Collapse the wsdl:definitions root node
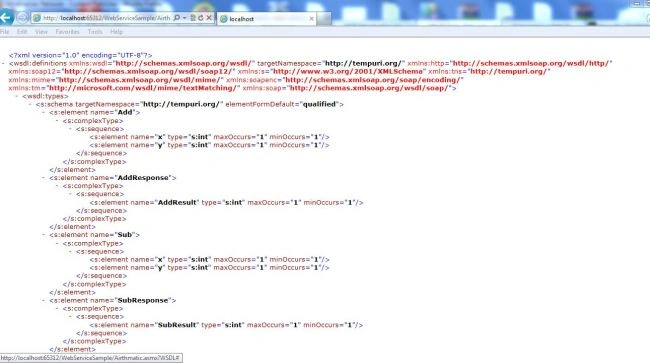Viewport: 650px width, 363px height. point(3,63)
